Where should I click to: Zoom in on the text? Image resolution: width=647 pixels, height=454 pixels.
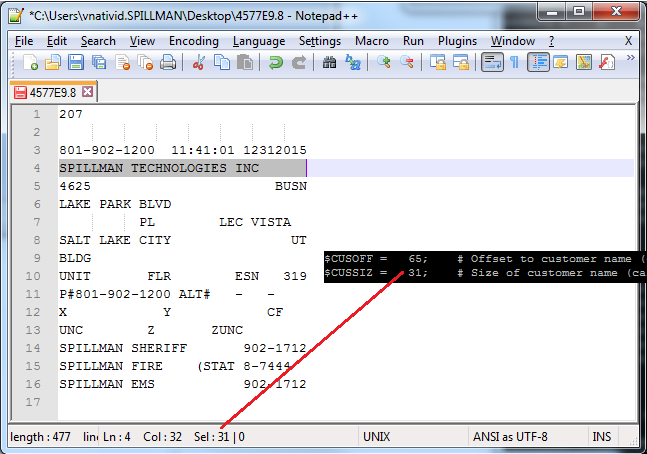coord(384,62)
